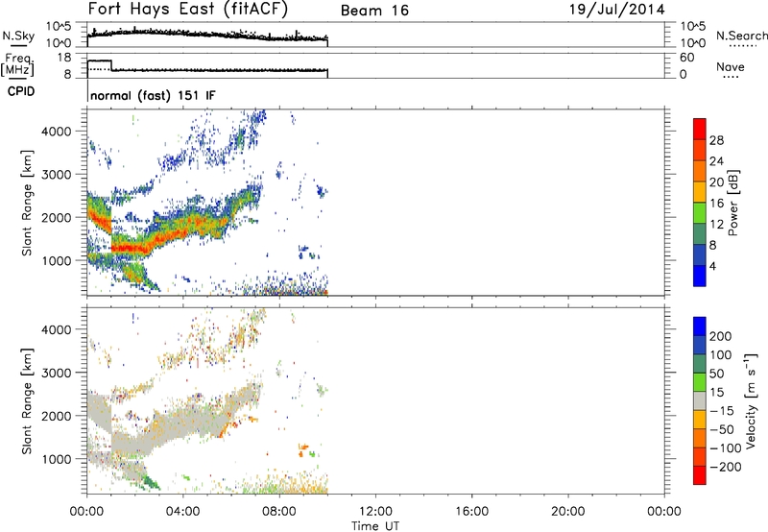Click the frequency step in the Freq. panel
The image size is (768, 532).
(111, 65)
